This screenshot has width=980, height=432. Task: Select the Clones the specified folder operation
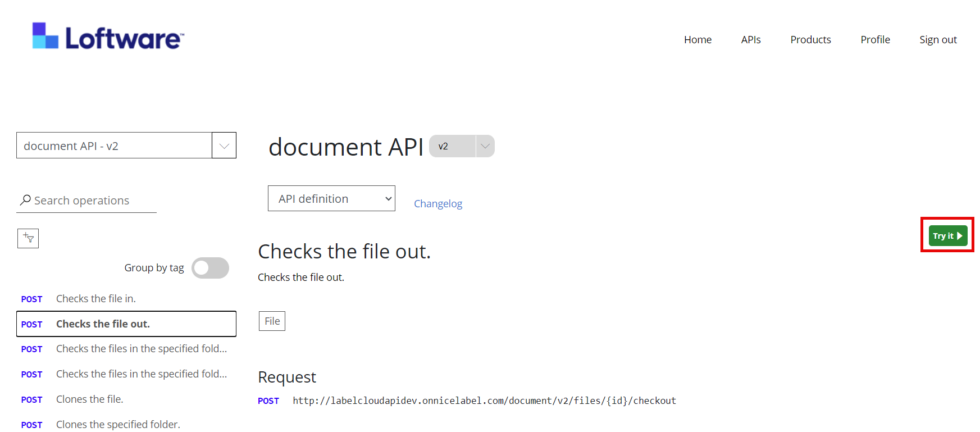[118, 425]
